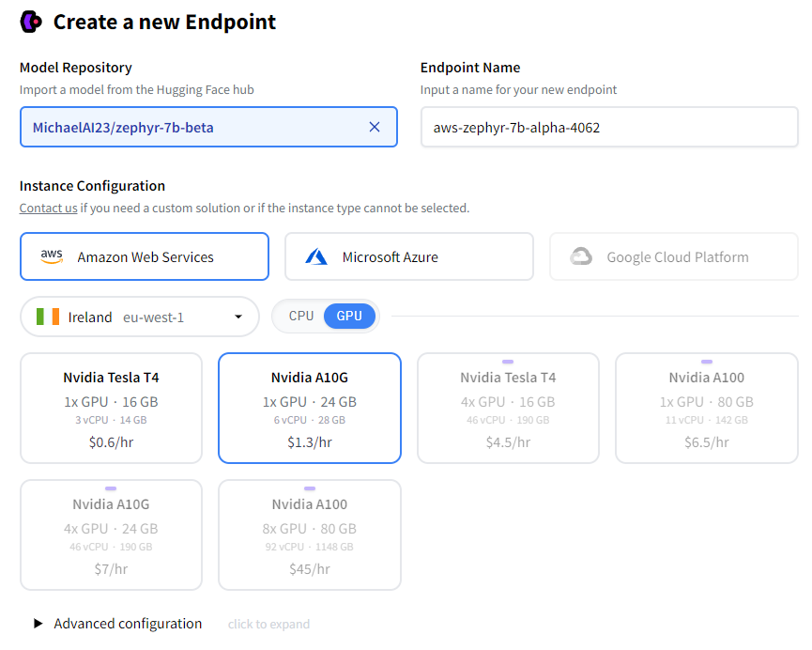Viewport: 812px width, 650px height.
Task: Switch instance type to CPU
Action: pos(301,316)
